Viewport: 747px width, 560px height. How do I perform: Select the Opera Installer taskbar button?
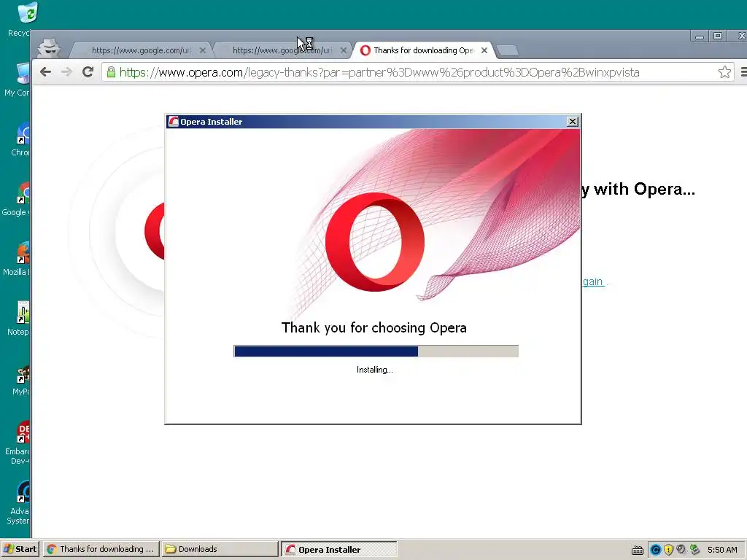(338, 549)
